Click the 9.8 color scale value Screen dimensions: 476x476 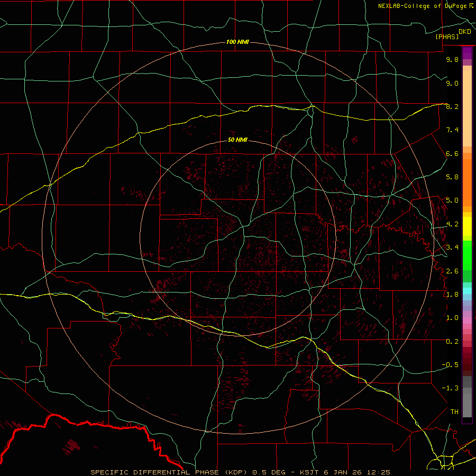point(452,59)
